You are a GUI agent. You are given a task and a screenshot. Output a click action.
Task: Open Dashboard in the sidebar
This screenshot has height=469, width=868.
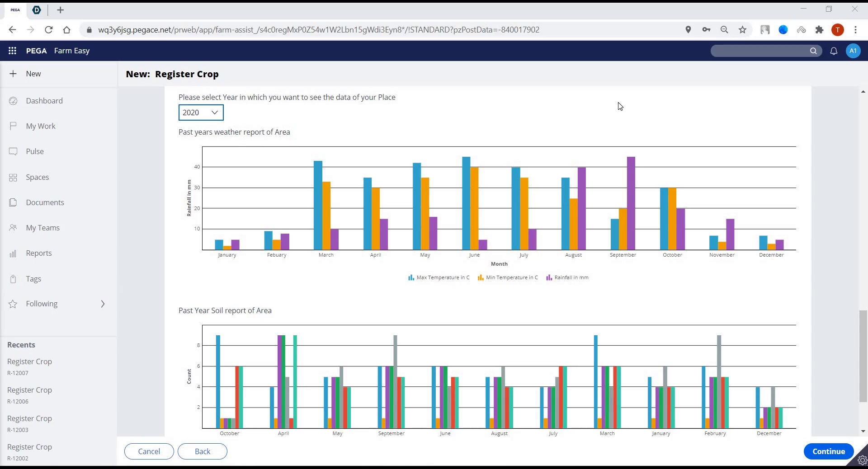click(x=44, y=101)
